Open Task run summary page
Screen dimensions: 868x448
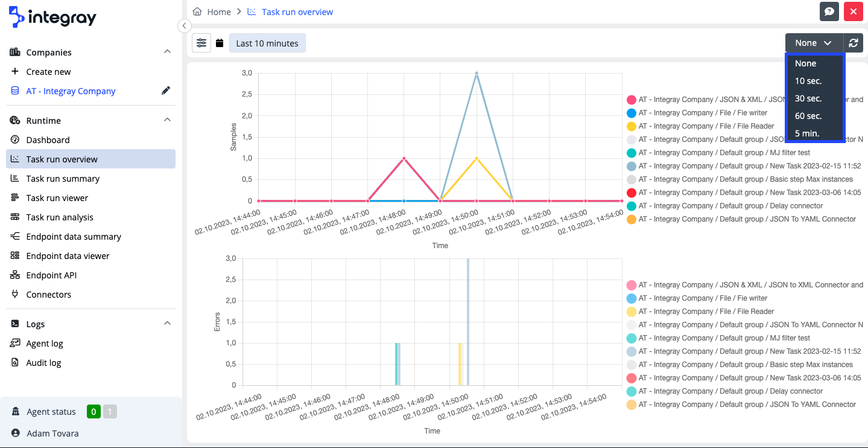pyautogui.click(x=63, y=179)
